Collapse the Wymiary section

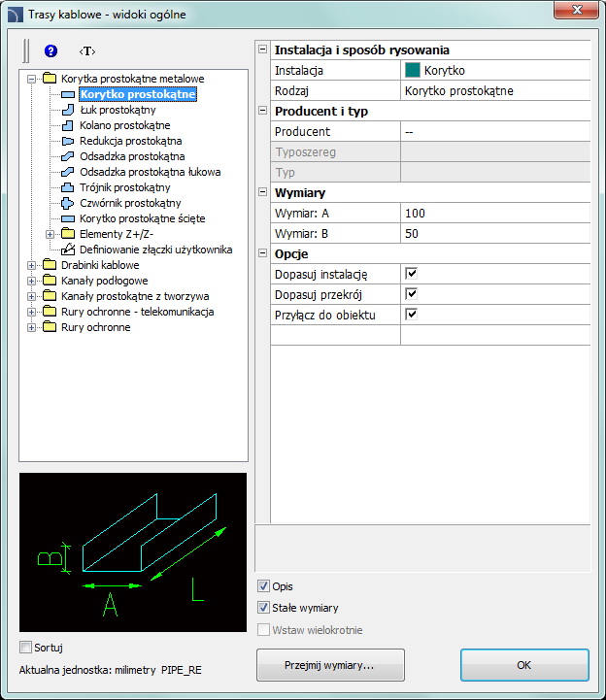262,192
